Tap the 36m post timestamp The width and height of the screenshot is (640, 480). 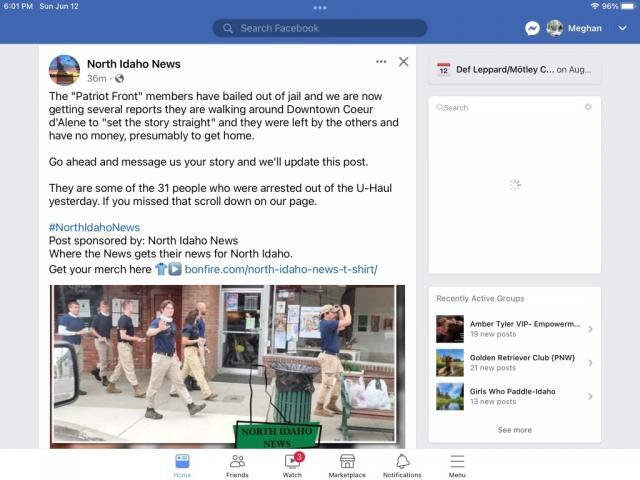coord(96,78)
